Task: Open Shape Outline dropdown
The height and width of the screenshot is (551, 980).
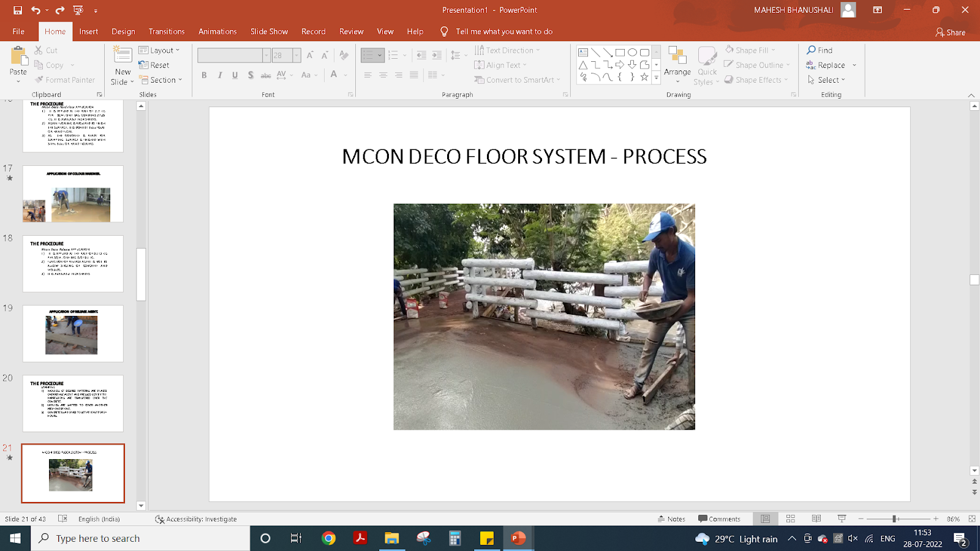Action: pos(757,65)
